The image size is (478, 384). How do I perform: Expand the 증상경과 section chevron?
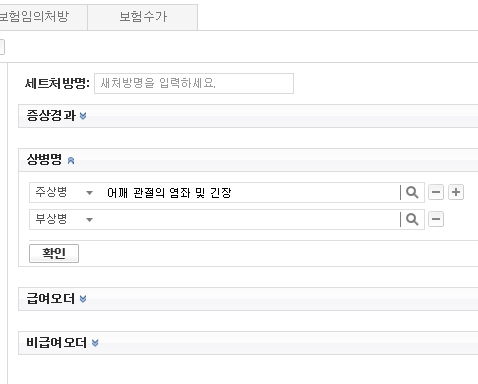pos(83,116)
